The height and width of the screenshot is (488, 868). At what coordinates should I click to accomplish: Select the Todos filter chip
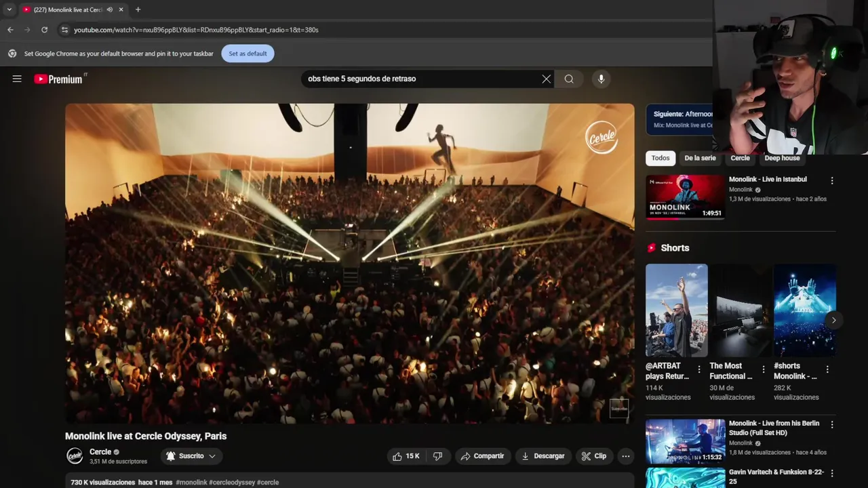point(660,158)
